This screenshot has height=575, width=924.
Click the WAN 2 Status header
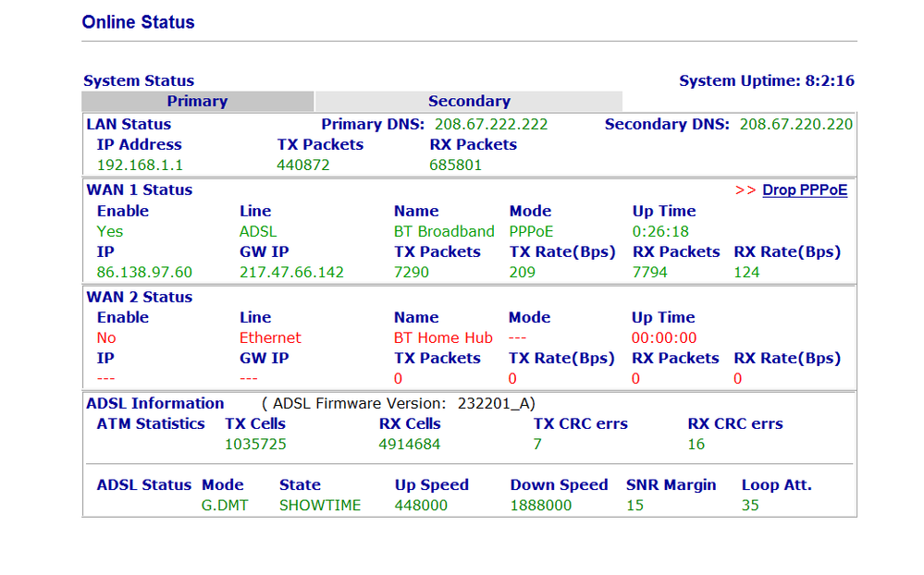(x=139, y=298)
